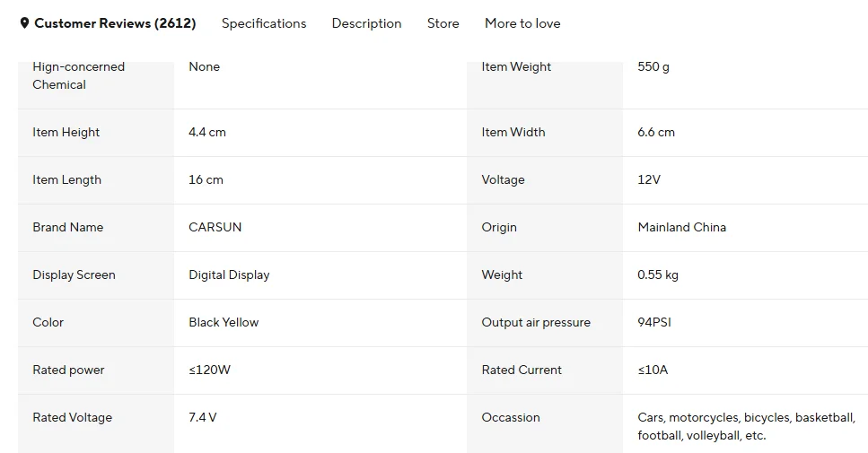868x453 pixels.
Task: Select the 550 g item weight value
Action: (x=653, y=67)
